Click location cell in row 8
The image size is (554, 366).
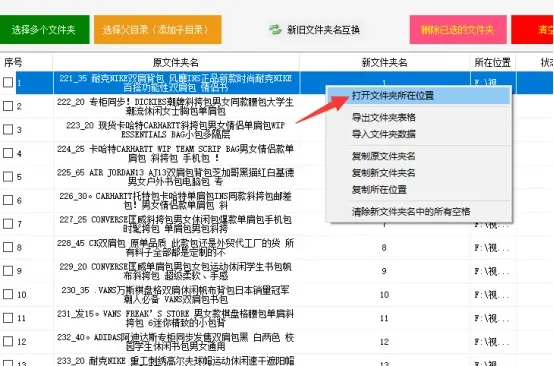[493, 248]
